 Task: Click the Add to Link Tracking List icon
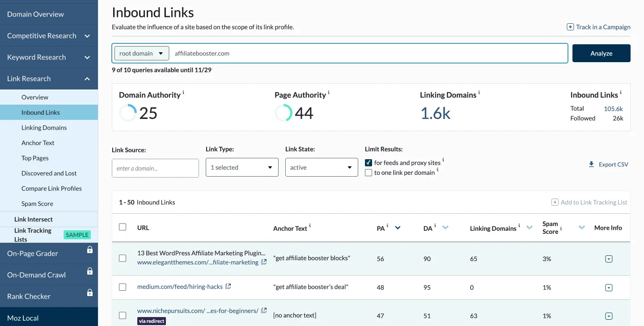coord(554,202)
